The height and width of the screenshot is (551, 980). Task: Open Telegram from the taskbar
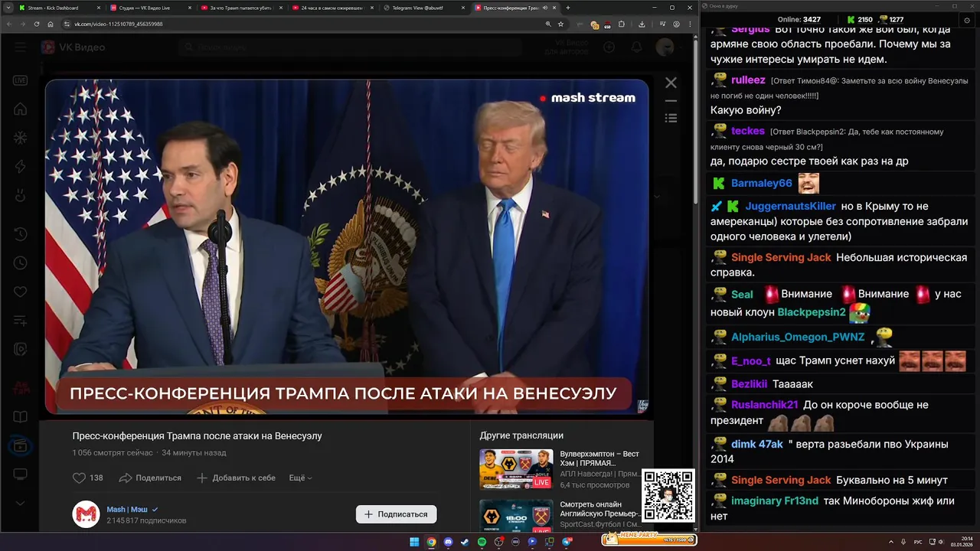[x=567, y=542]
